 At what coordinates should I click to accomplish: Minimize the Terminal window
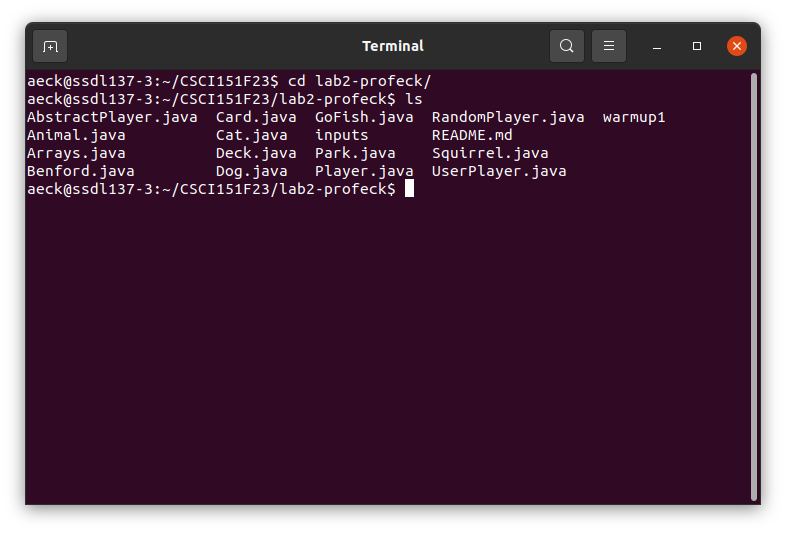coord(657,46)
